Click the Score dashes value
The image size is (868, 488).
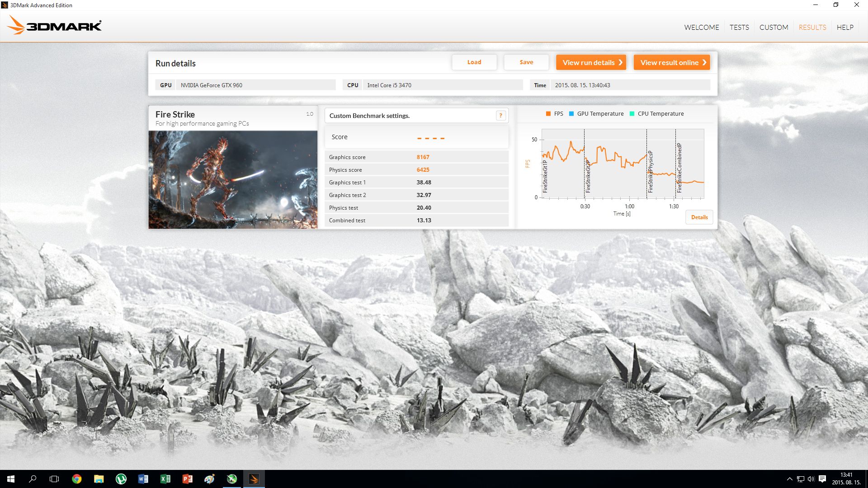coord(430,138)
